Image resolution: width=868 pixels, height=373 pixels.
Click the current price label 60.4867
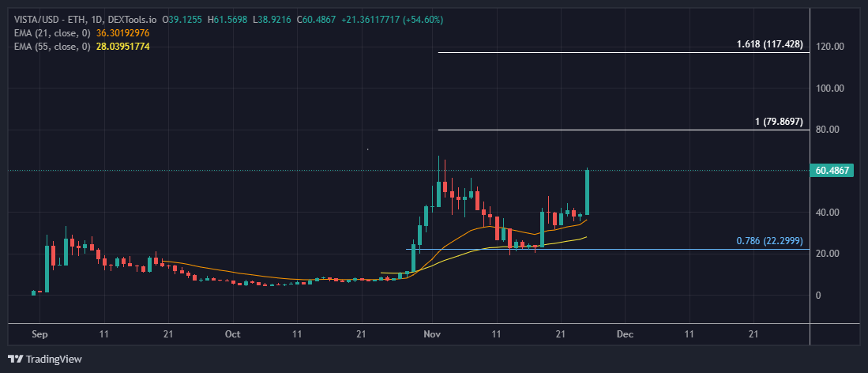831,171
